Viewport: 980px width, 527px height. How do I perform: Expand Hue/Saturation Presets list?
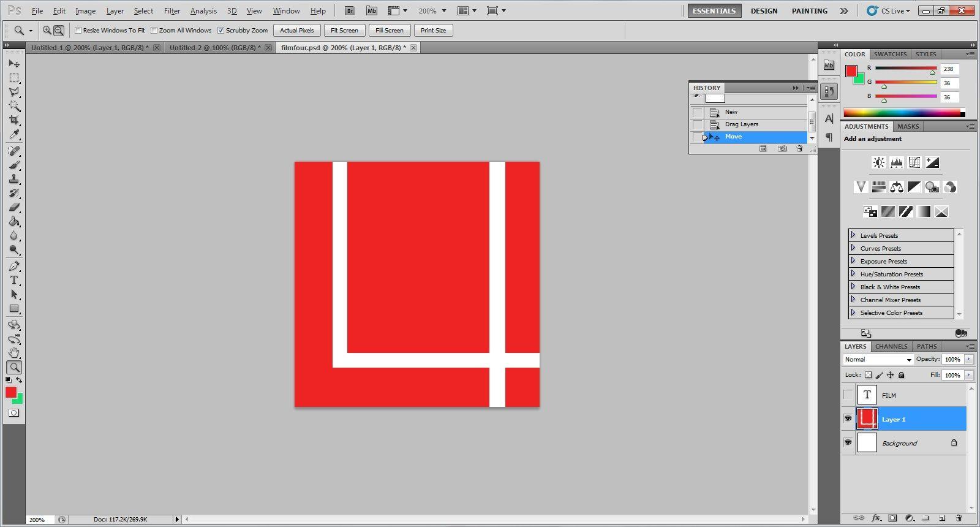pyautogui.click(x=853, y=274)
